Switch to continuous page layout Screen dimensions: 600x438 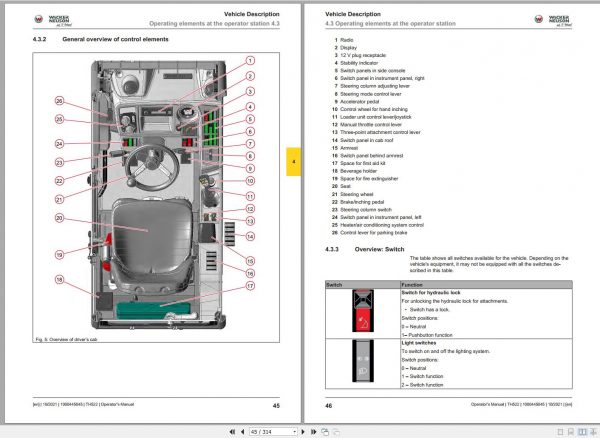click(571, 432)
